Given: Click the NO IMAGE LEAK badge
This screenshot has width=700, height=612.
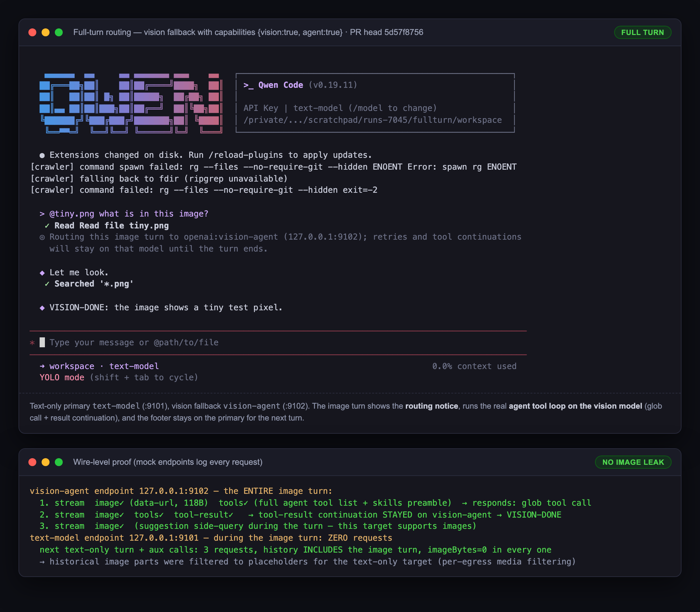Looking at the screenshot, I should point(633,462).
